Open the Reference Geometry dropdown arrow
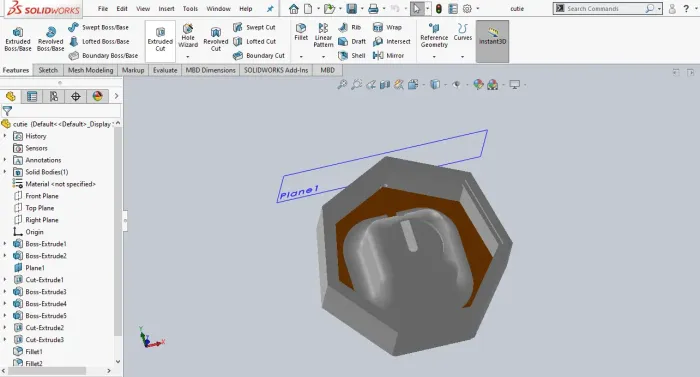This screenshot has height=377, width=700. coord(434,57)
